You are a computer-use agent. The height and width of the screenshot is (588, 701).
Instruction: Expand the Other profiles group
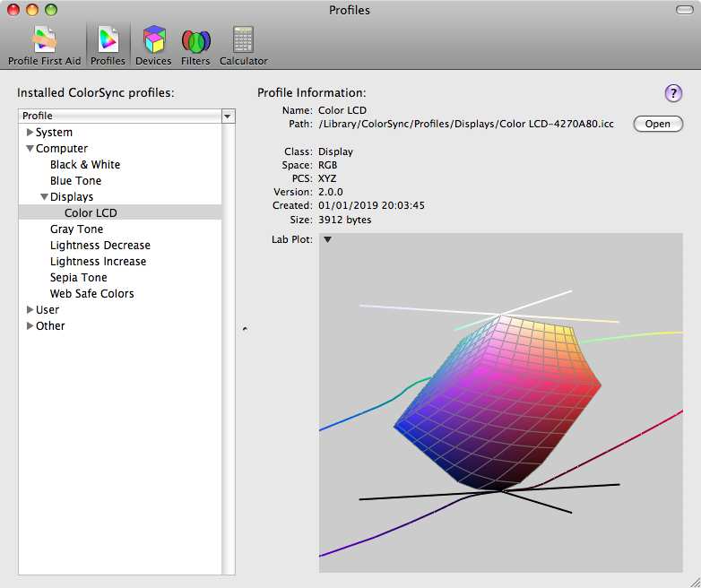pyautogui.click(x=30, y=325)
